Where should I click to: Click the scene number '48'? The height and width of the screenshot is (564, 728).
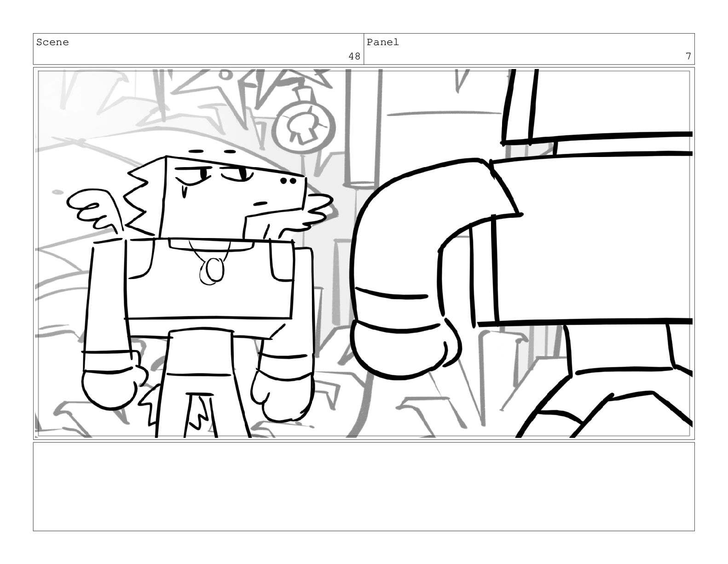[x=354, y=56]
